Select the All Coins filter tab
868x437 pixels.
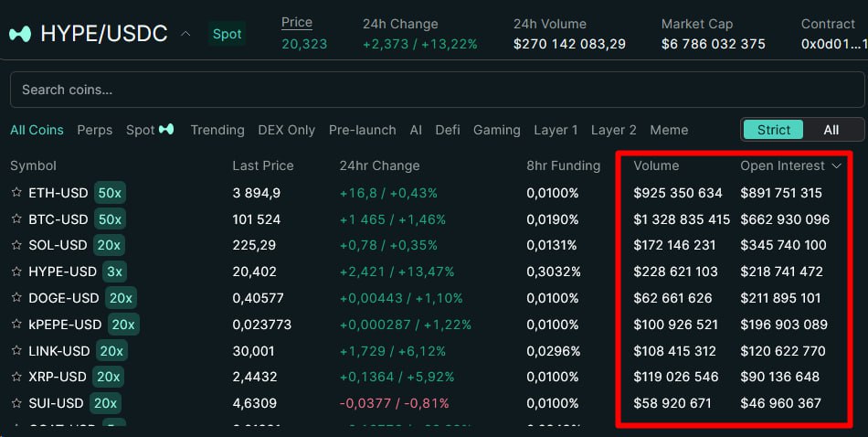(37, 130)
